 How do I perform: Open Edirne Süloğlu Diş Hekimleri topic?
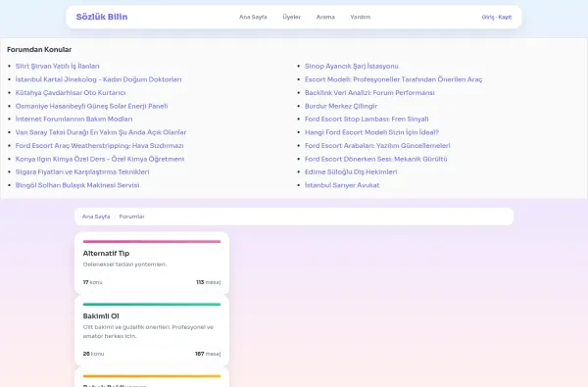(x=351, y=171)
